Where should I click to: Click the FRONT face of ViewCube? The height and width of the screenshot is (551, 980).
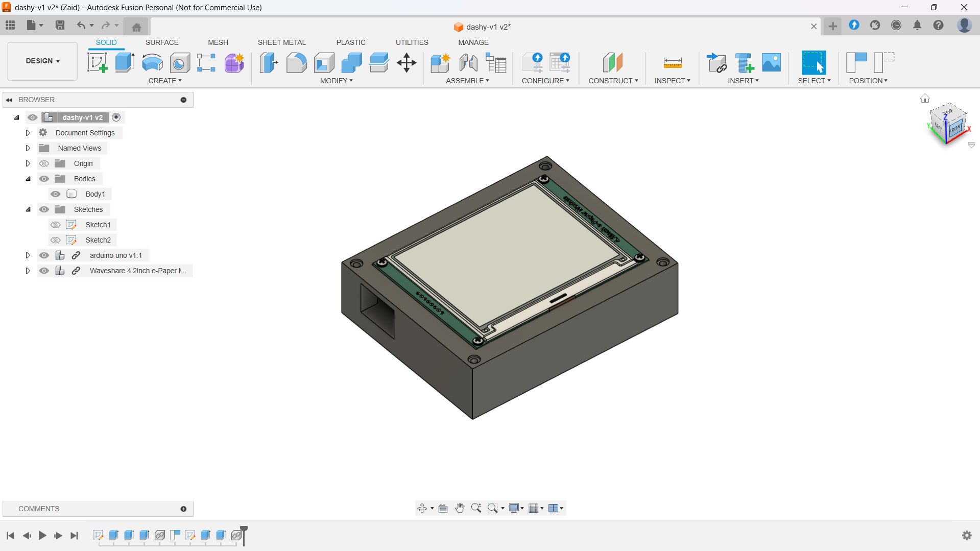955,129
